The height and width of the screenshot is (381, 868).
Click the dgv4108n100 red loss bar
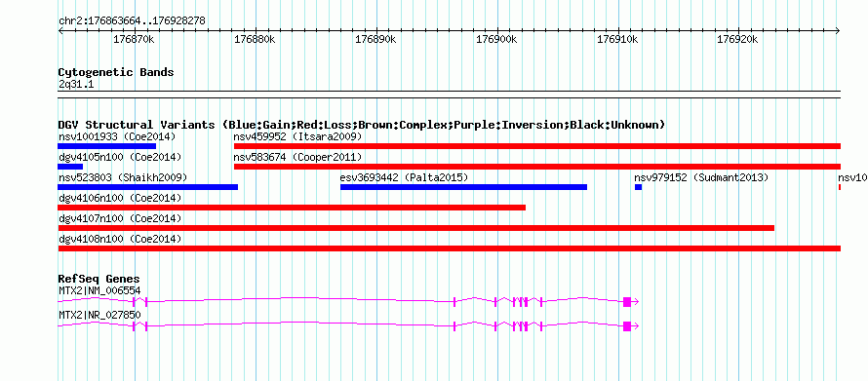[x=450, y=248]
